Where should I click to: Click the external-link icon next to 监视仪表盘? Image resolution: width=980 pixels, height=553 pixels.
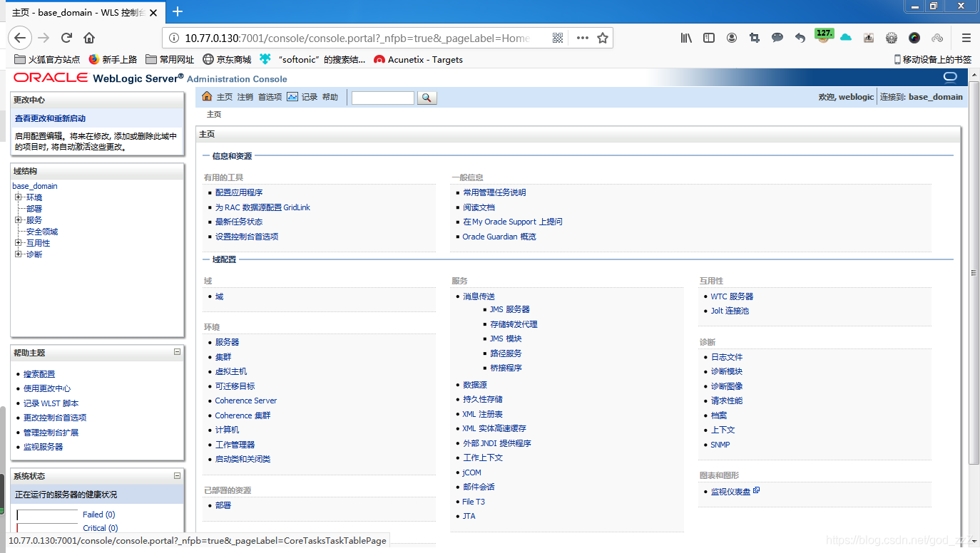coord(756,491)
